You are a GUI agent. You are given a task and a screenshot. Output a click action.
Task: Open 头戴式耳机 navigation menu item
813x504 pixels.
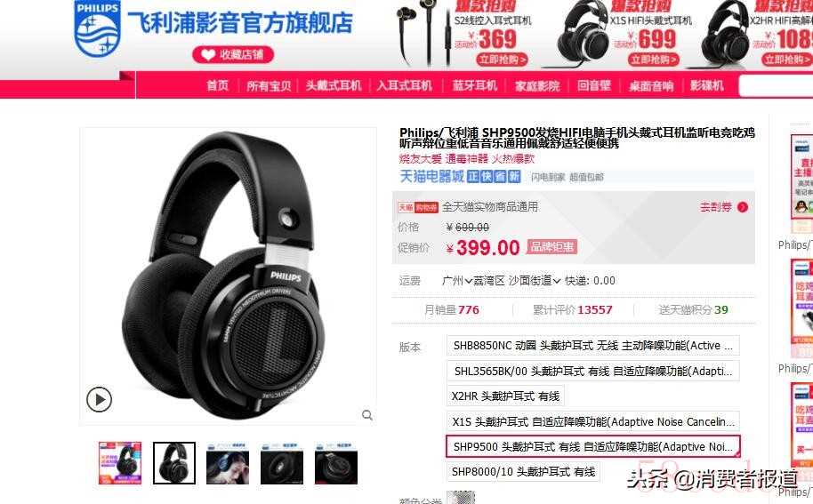point(334,85)
